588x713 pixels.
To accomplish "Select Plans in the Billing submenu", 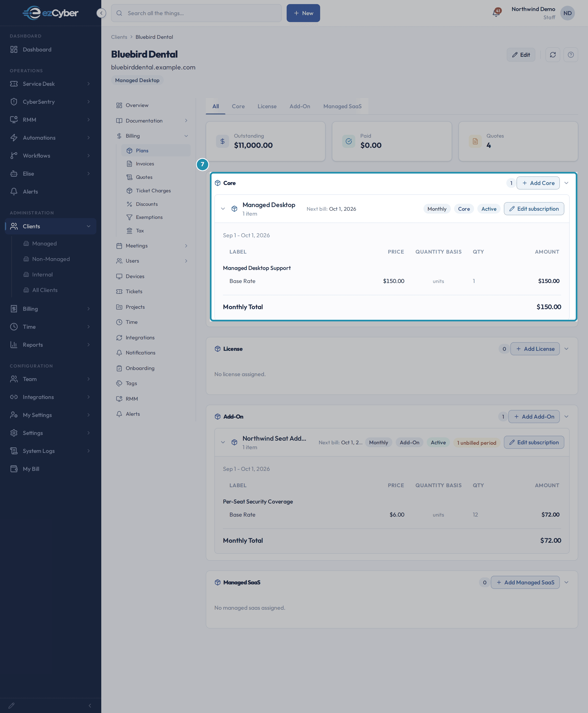I will click(x=156, y=150).
